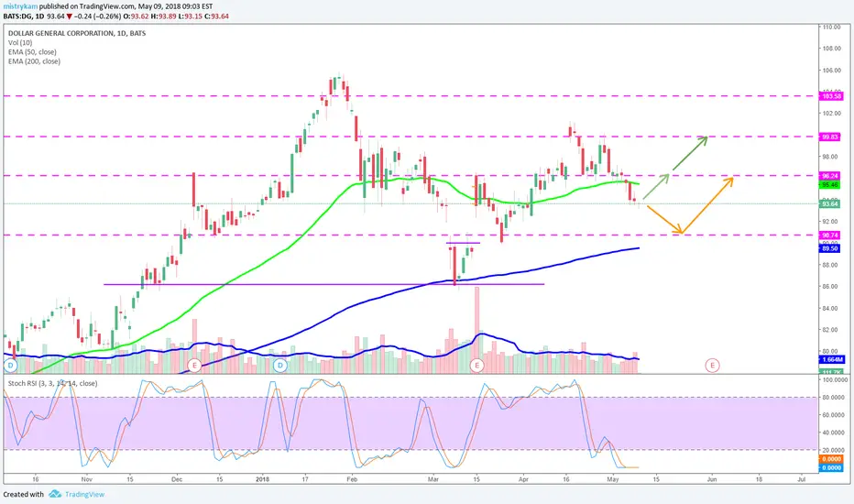Viewport: 854px width, 504px height.
Task: Click the 100.0000 Stoch RSI axis label
Action: point(833,379)
